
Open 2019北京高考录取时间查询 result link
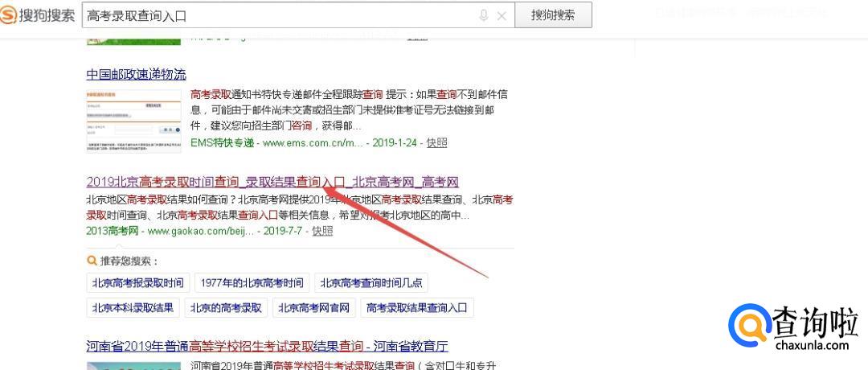(272, 182)
